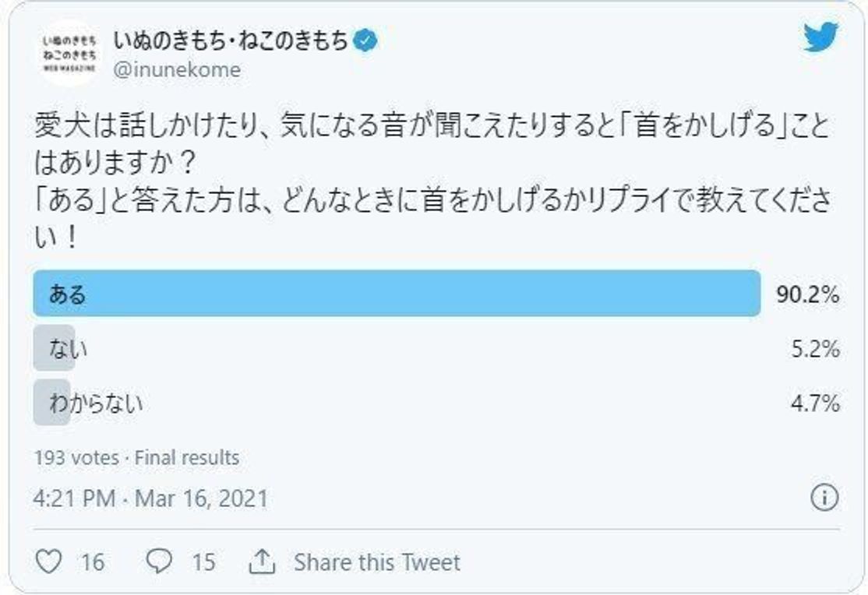
Task: Open the @inunekome handle link
Action: pos(177,70)
